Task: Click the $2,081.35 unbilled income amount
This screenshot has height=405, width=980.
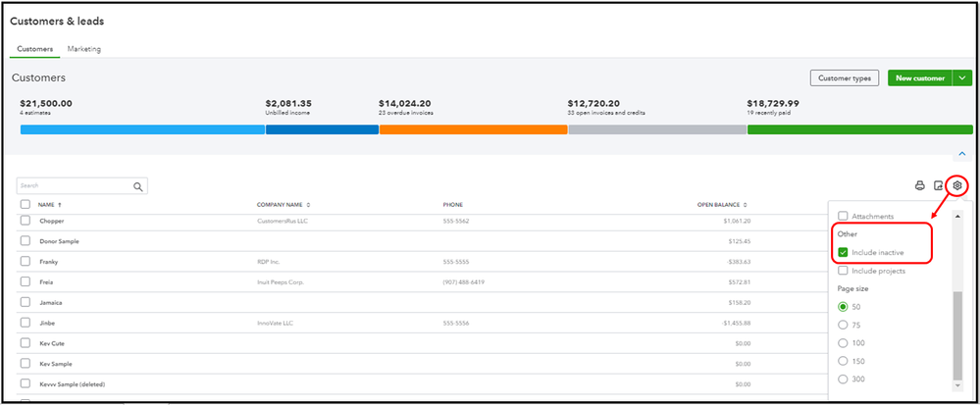Action: (288, 103)
